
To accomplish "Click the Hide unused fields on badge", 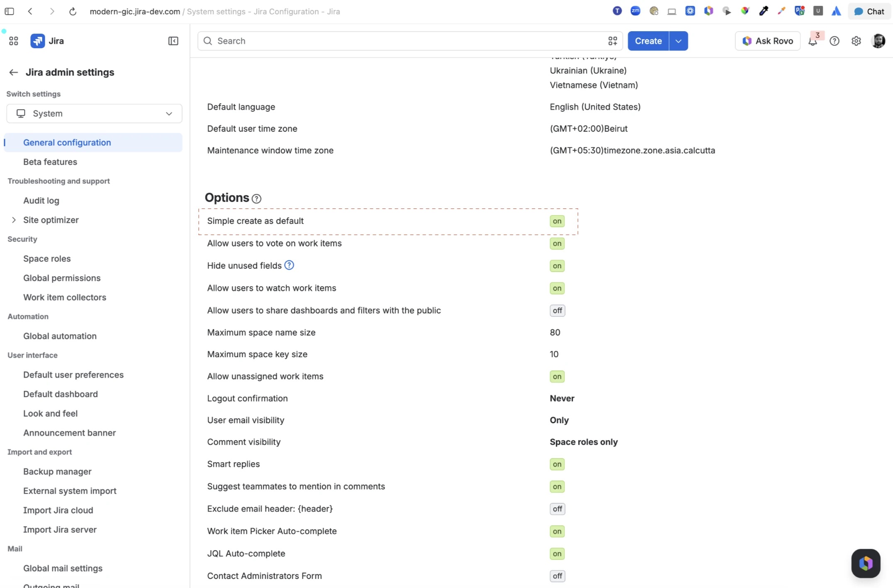I will pos(557,266).
